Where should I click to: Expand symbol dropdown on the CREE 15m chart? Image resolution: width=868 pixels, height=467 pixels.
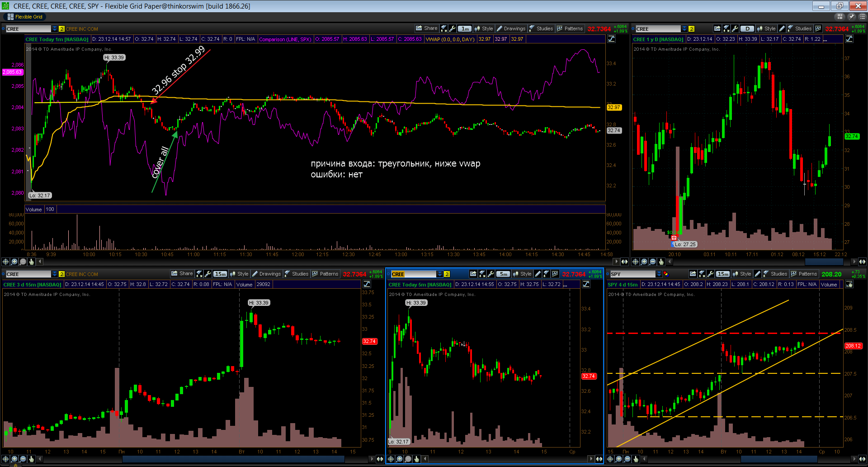(x=55, y=274)
